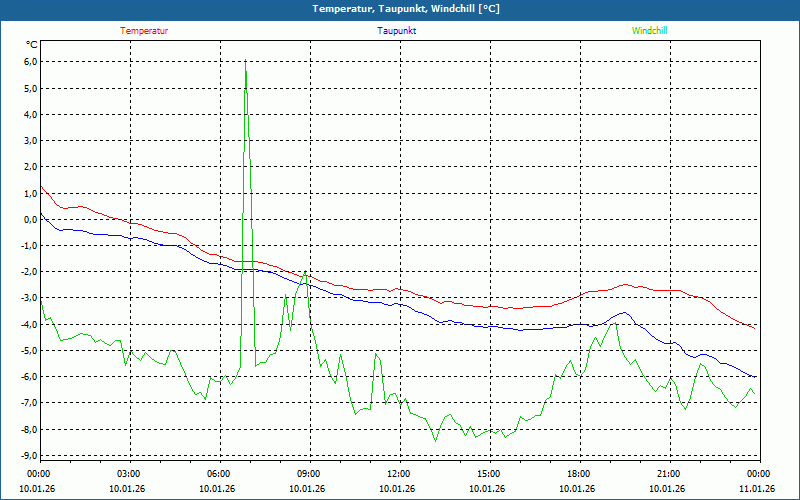
Task: Click the °C unit label on the y-axis
Action: 31,45
